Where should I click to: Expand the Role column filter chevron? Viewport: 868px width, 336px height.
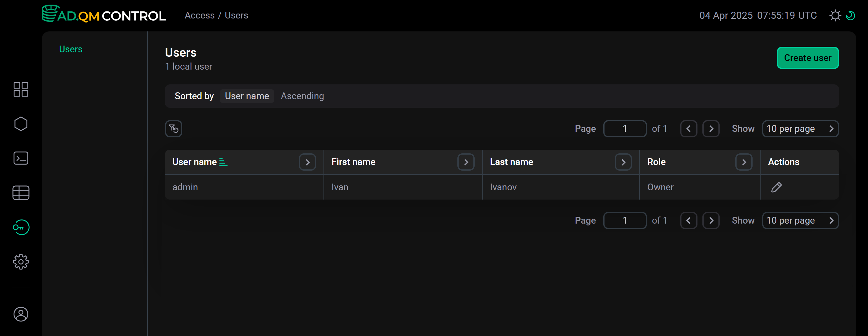744,162
